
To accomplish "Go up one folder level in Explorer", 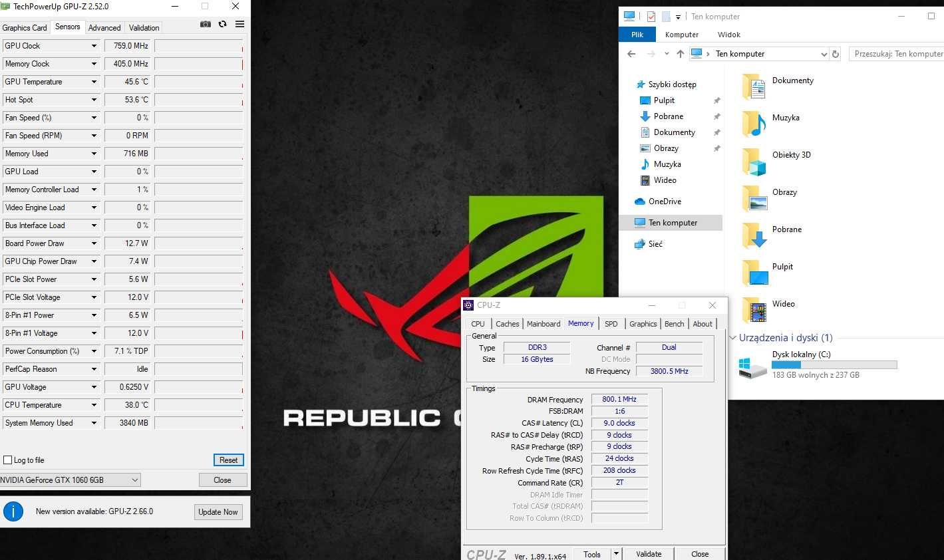I will [x=680, y=54].
